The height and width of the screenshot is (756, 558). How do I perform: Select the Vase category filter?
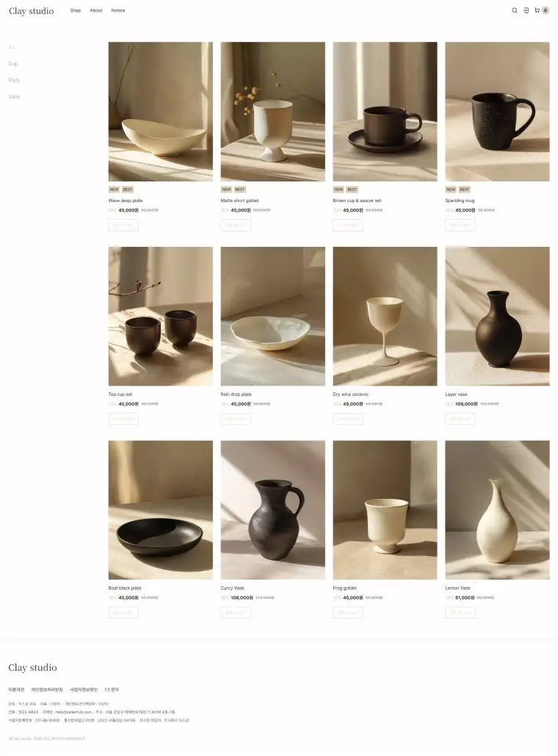tap(14, 96)
